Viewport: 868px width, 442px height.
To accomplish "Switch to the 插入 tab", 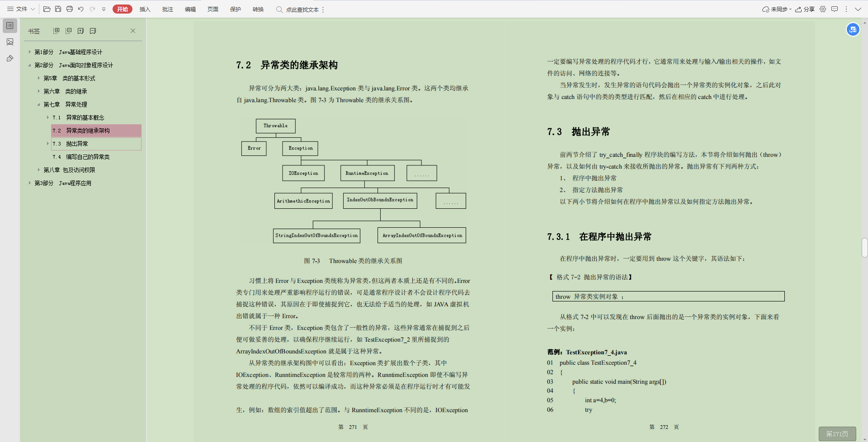I will 145,9.
